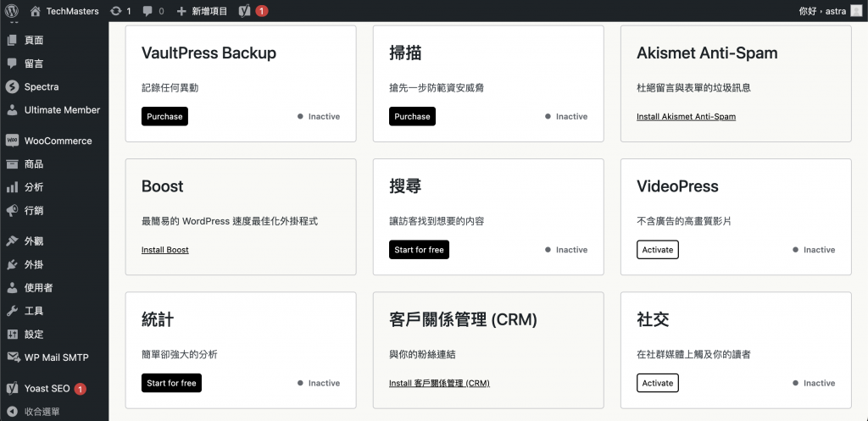Open the WordPress logo menu
This screenshot has height=421, width=868.
12,10
